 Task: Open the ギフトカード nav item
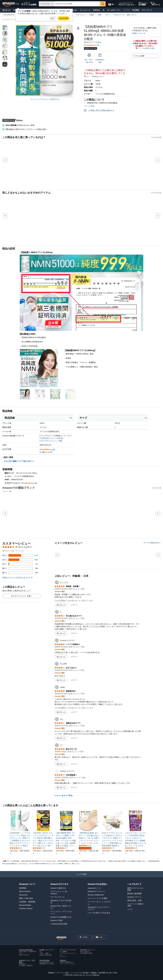147,10
